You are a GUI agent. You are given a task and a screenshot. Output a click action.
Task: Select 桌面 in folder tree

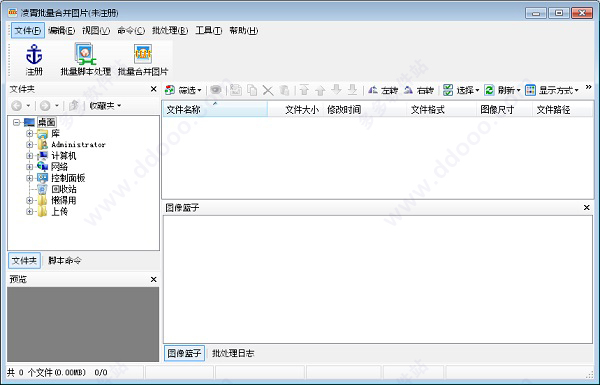coord(47,122)
